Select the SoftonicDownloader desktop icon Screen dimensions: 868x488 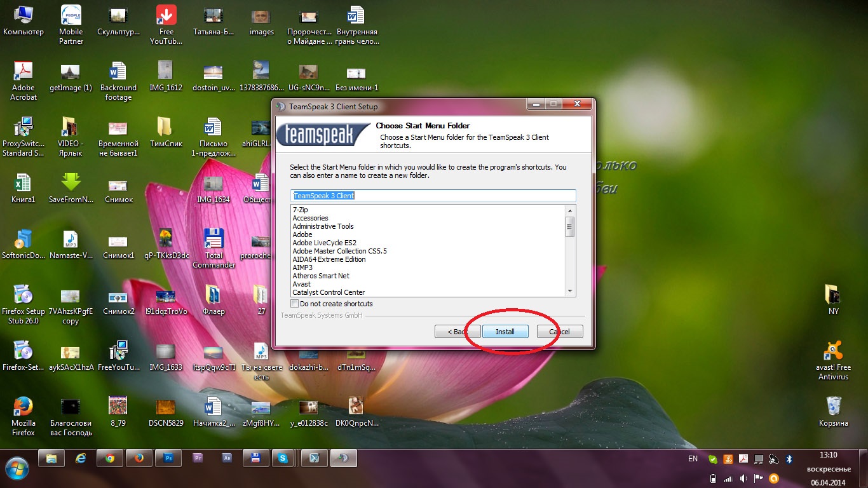click(24, 243)
